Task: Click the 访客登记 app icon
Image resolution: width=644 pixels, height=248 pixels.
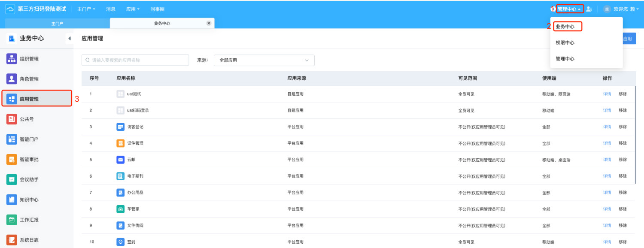Action: (x=120, y=127)
